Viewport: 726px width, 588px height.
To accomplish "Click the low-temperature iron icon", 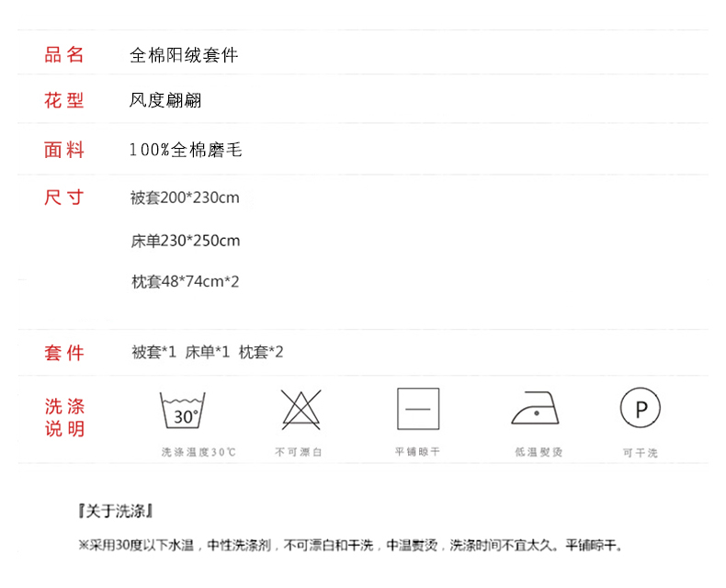I will point(537,409).
